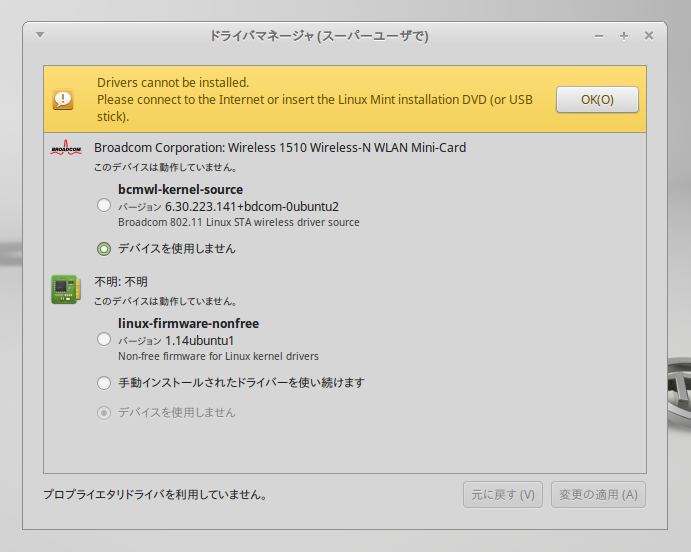Viewport: 691px width, 552px height.
Task: Click the 不明: 不明 device heading
Action: 121,282
